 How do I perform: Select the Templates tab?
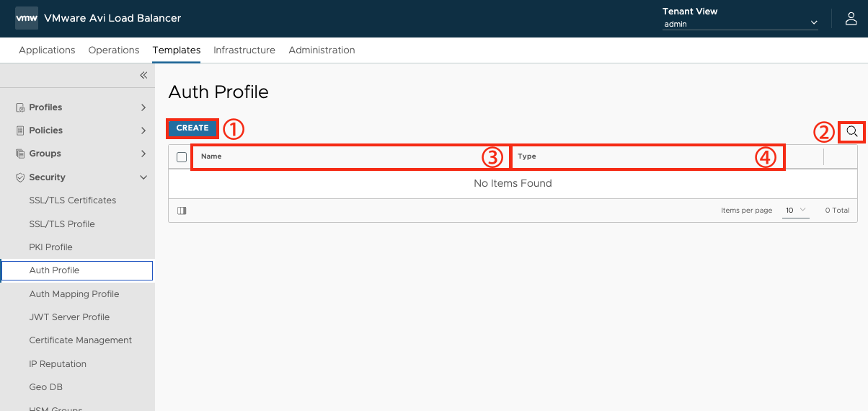[x=177, y=50]
